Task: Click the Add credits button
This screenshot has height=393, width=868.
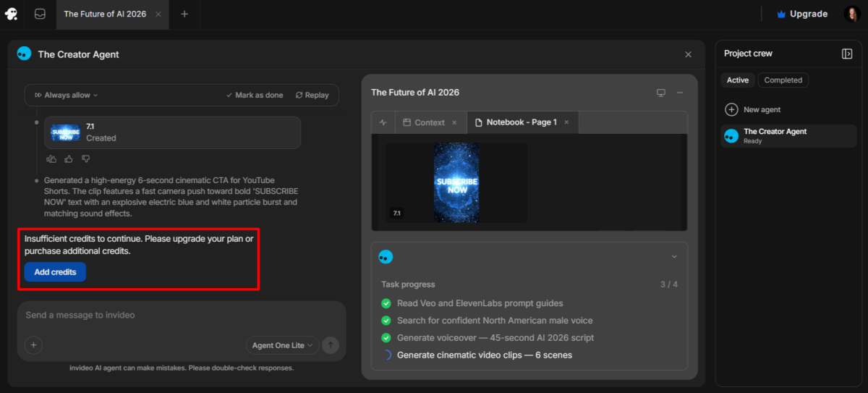Action: pyautogui.click(x=55, y=271)
